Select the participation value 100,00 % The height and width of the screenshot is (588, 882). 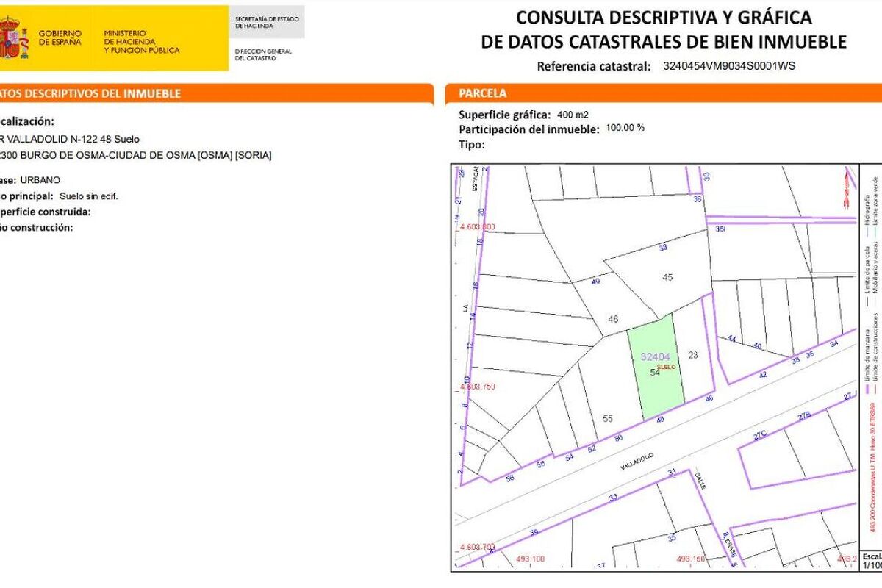pyautogui.click(x=625, y=127)
